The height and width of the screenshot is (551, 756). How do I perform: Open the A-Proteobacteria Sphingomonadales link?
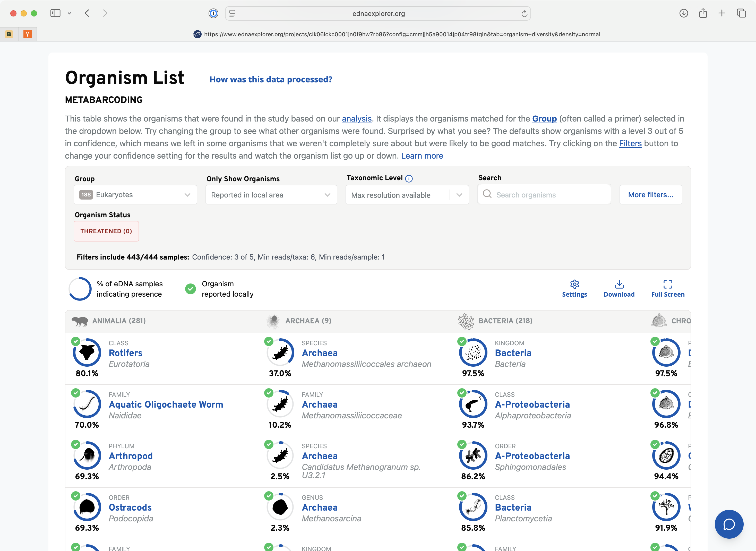[x=532, y=456]
